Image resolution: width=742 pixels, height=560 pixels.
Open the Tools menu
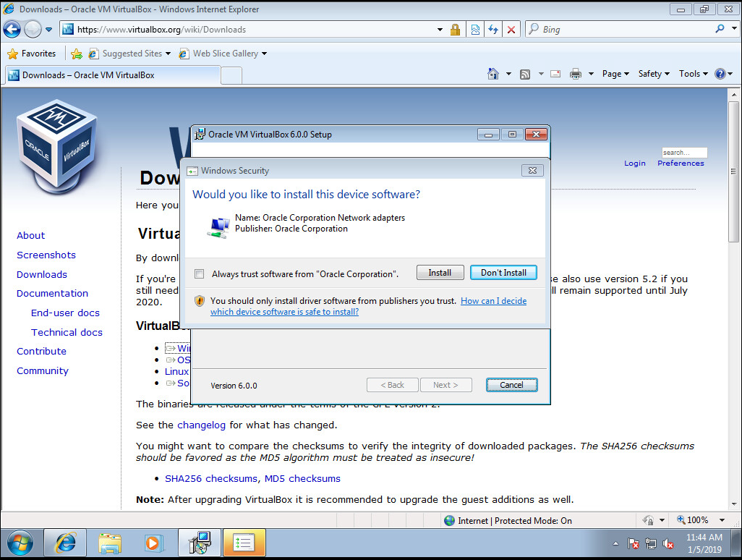(x=693, y=74)
